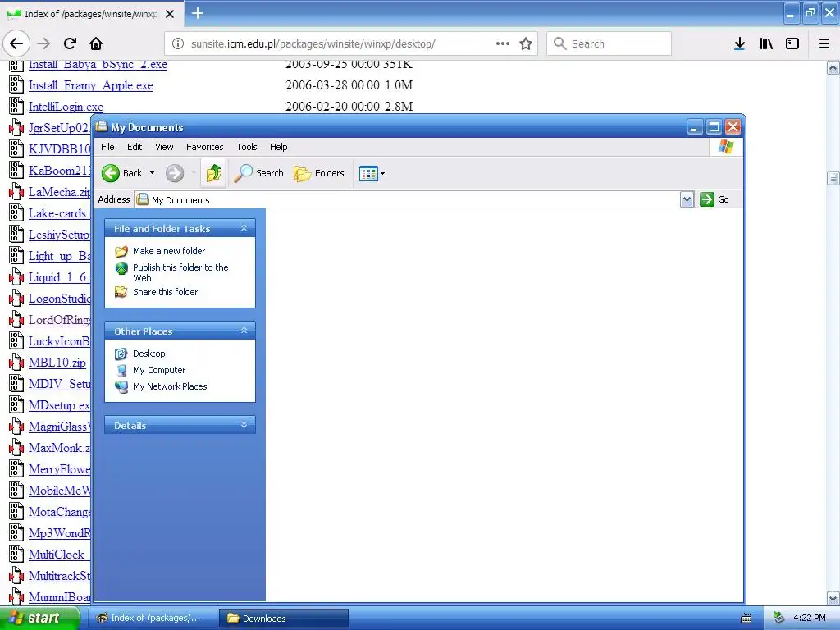Screen dimensions: 840x630
Task: Open Firefox library icon
Action: (x=766, y=43)
